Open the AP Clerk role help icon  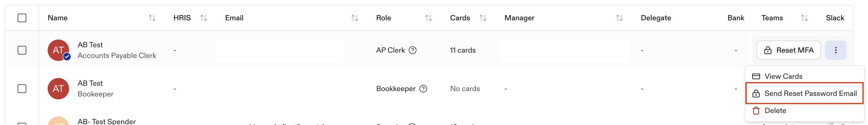(x=412, y=50)
